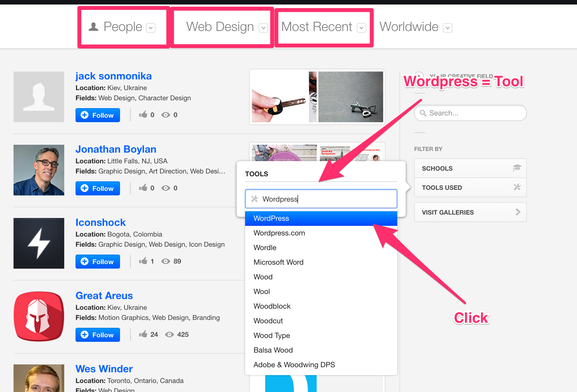The image size is (577, 392).
Task: Open the Schools filter
Action: pyautogui.click(x=470, y=168)
